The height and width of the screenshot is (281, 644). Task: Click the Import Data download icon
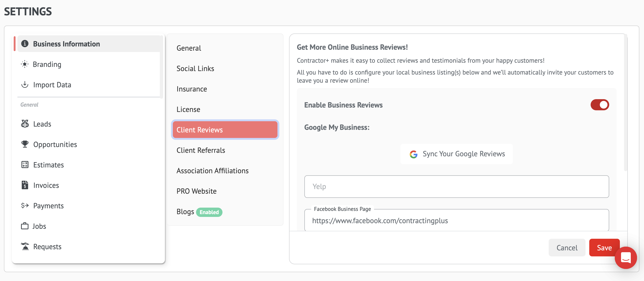coord(25,85)
